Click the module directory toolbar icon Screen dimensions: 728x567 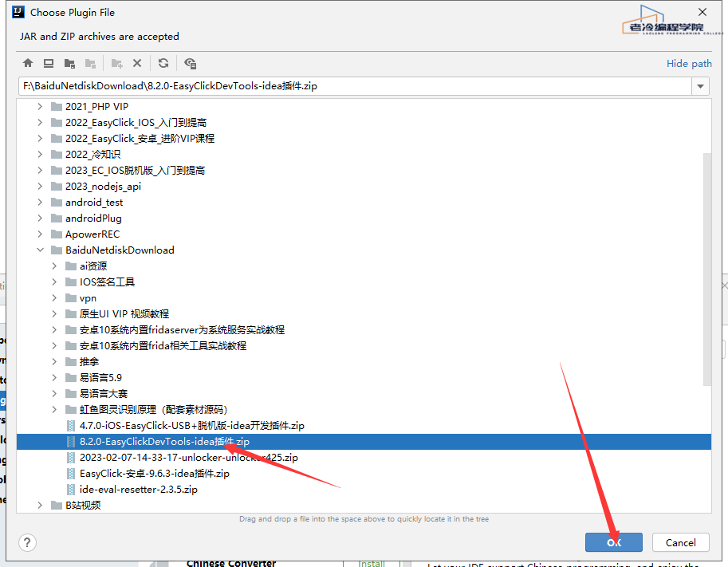(91, 63)
